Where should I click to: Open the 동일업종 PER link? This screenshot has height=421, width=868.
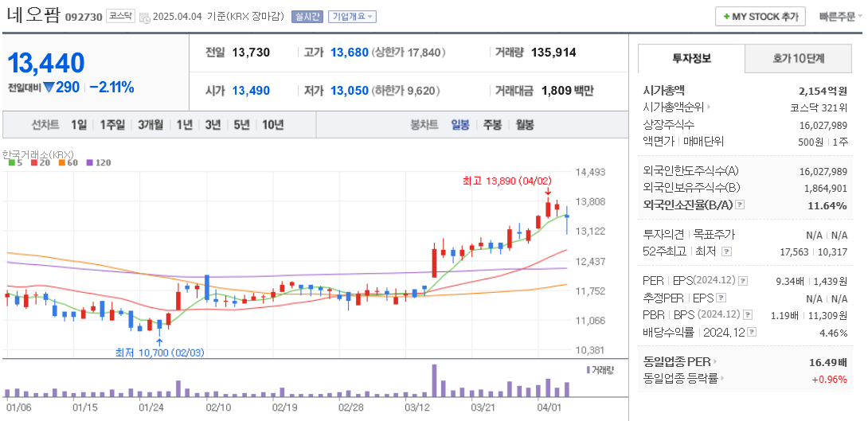(680, 362)
